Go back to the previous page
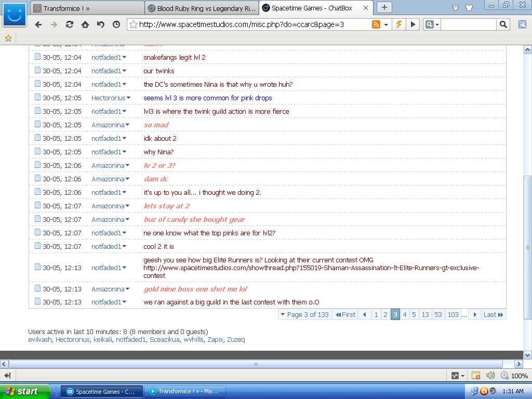Image resolution: width=532 pixels, height=399 pixels. click(38, 24)
